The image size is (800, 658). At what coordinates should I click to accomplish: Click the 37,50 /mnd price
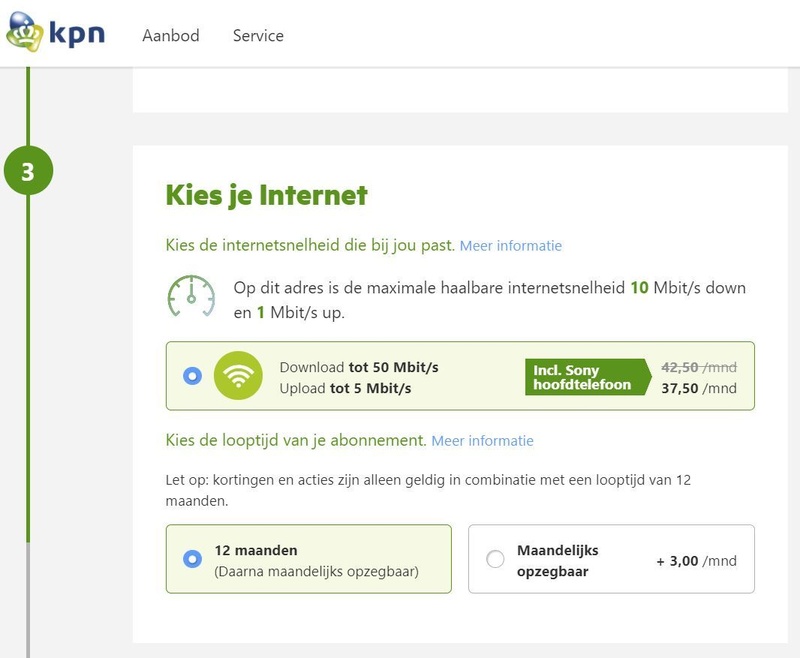click(x=698, y=389)
